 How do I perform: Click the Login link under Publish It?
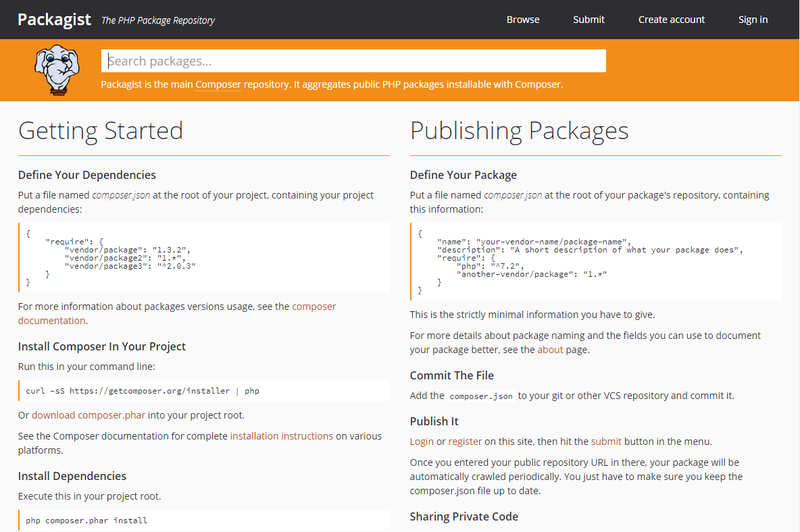tap(422, 442)
